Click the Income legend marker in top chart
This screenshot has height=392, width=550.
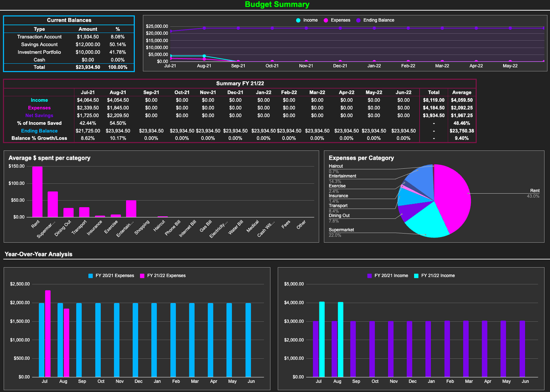point(298,20)
